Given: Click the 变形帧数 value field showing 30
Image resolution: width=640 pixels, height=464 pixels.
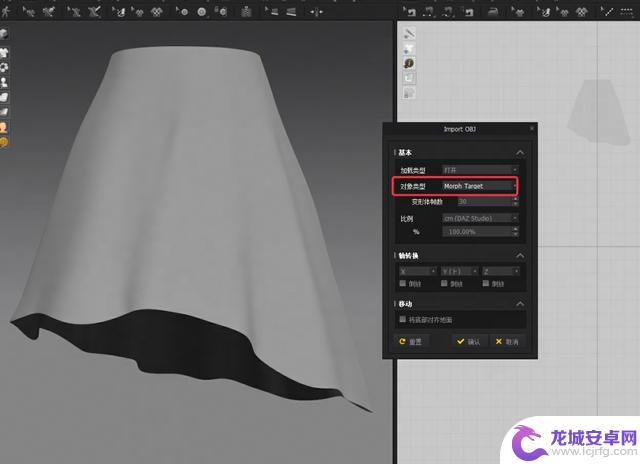Looking at the screenshot, I should tap(484, 201).
